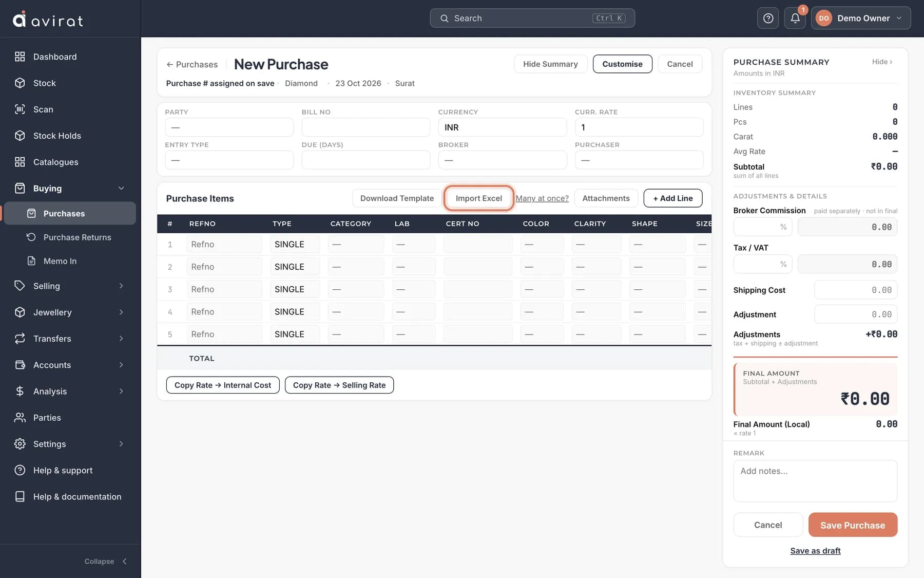Go back to Purchases list
Viewport: 924px width, 578px height.
tap(192, 64)
